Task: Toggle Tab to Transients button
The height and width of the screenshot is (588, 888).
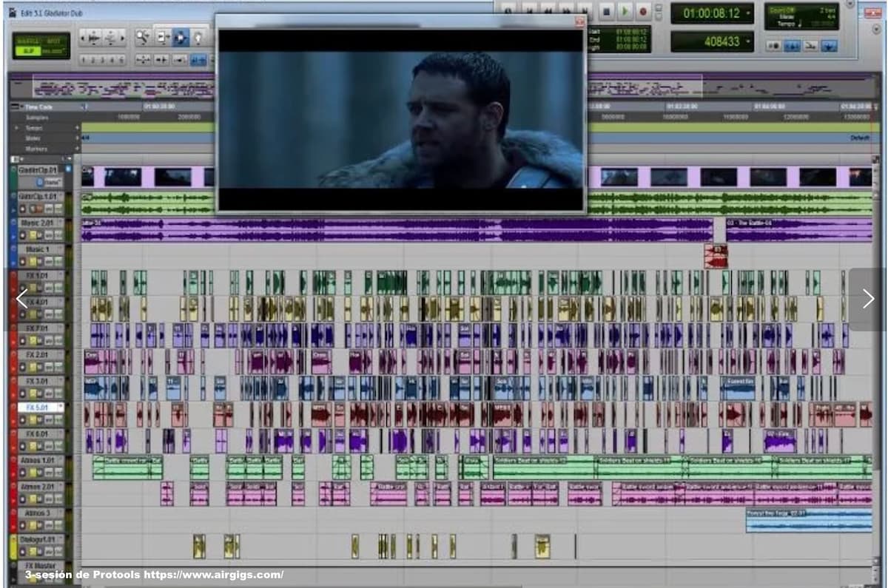Action: [162, 60]
